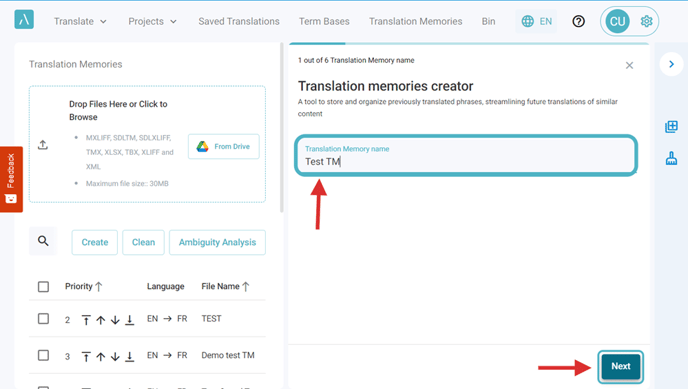The width and height of the screenshot is (688, 389).
Task: Go to Term Bases
Action: (324, 21)
